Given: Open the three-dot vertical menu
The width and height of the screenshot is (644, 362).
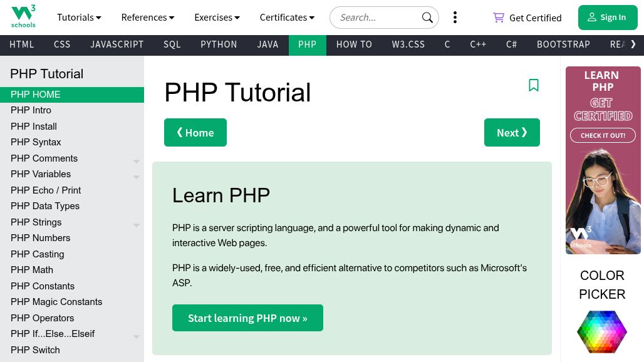Looking at the screenshot, I should coord(455,18).
